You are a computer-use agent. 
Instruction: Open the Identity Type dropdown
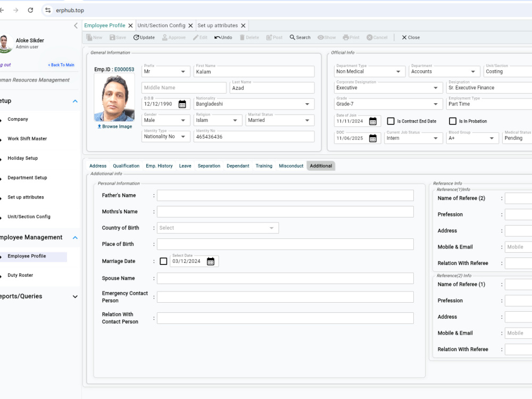point(165,137)
